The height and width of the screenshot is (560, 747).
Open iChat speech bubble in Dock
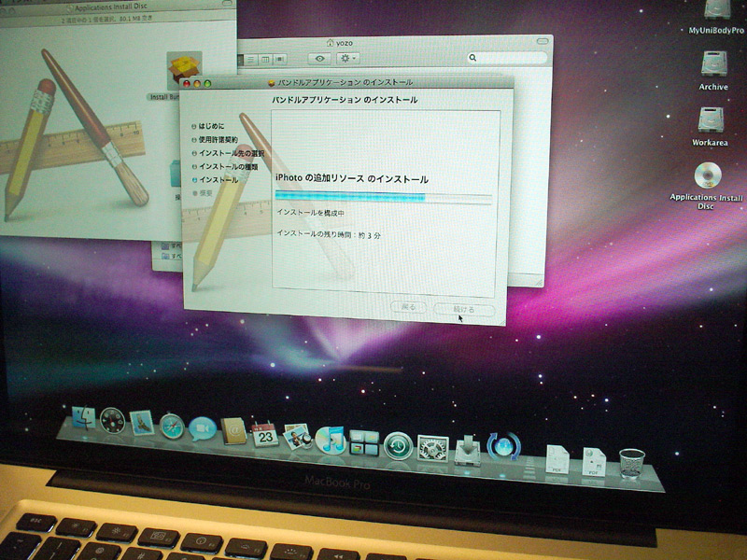(x=203, y=429)
